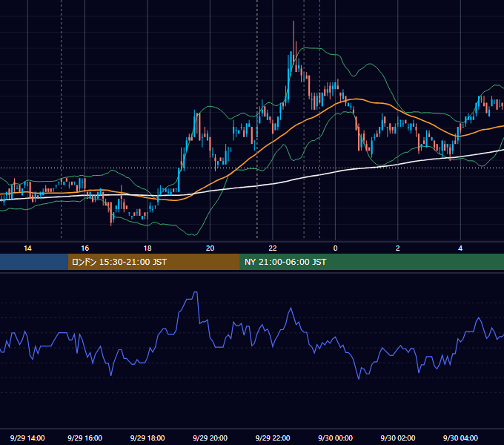504x445 pixels.
Task: Click the '9/30 00:00' date label
Action: [335, 438]
